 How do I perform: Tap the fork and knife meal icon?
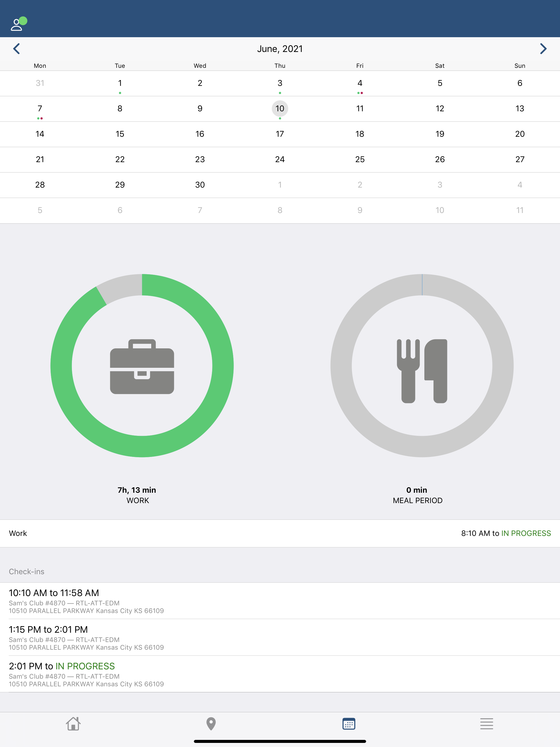[x=422, y=371]
